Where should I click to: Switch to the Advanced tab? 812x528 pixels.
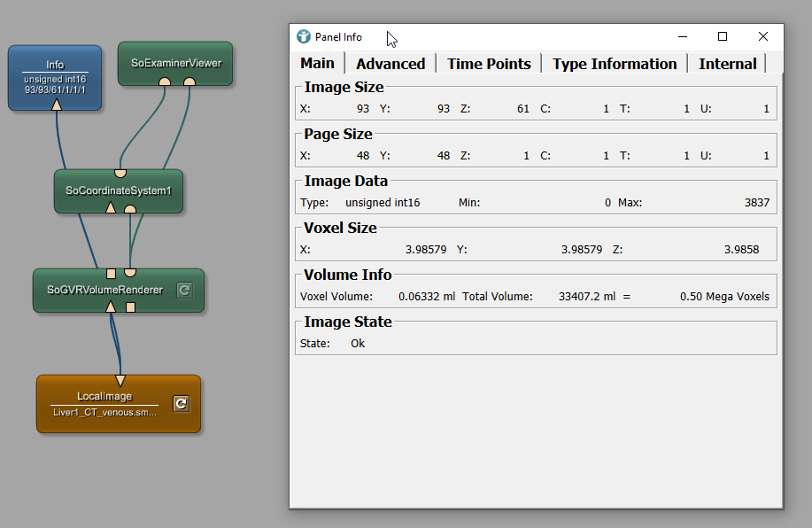[391, 64]
